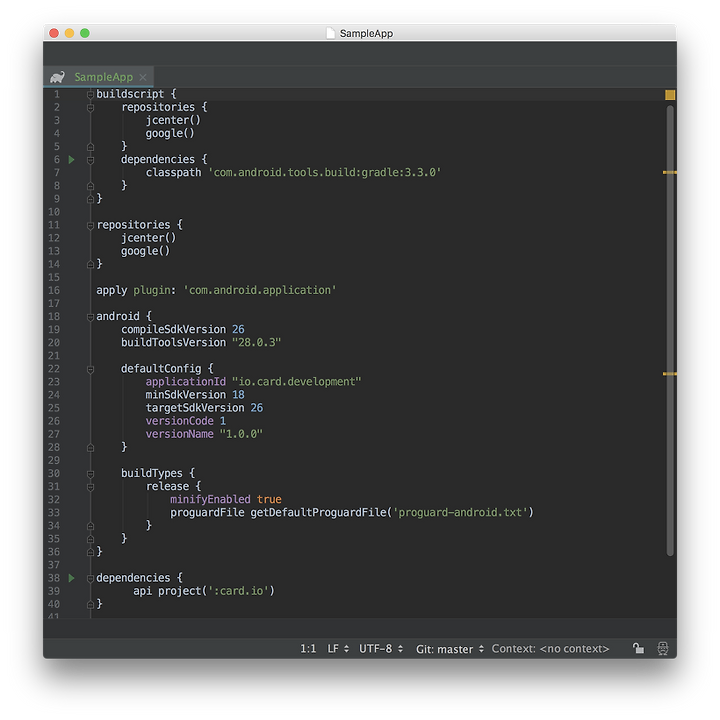Click fold end marker on line 5
The height and width of the screenshot is (720, 720).
click(x=90, y=147)
